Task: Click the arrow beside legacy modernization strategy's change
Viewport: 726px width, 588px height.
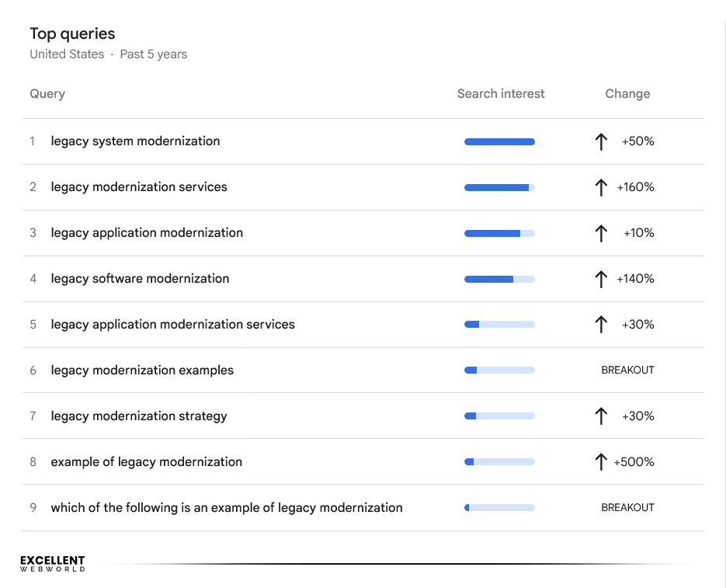Action: (x=601, y=416)
